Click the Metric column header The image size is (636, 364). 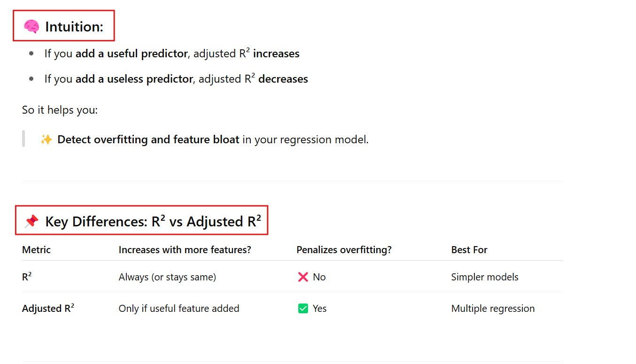[x=36, y=250]
